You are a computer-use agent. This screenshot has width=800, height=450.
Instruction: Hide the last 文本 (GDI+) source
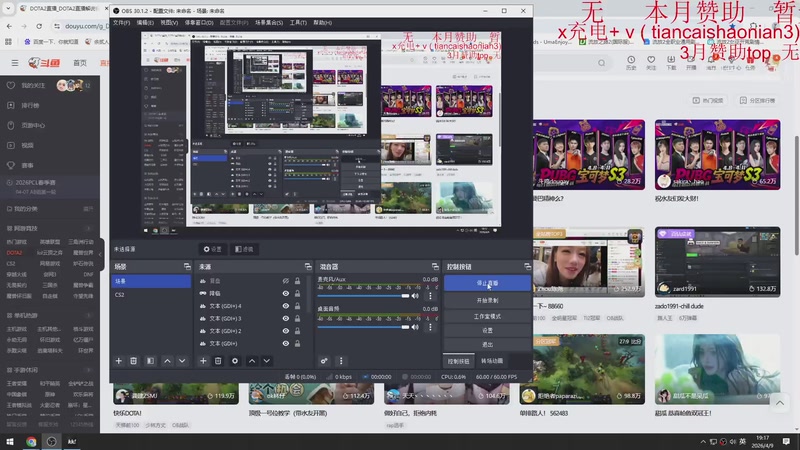click(286, 343)
